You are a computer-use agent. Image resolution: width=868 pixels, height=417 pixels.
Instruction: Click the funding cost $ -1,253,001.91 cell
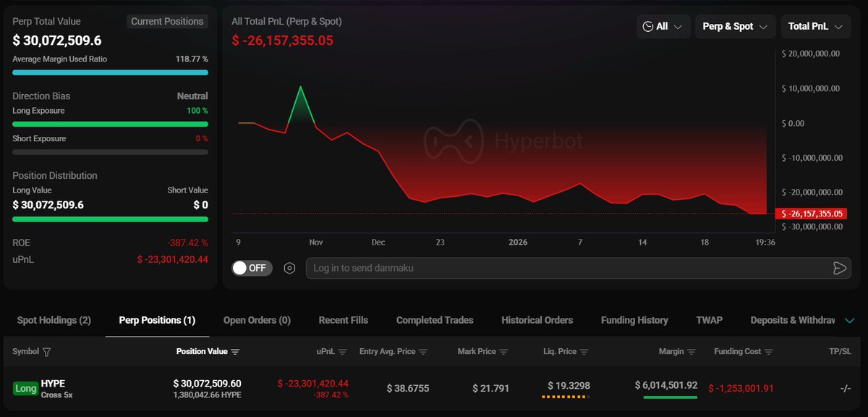coord(741,389)
